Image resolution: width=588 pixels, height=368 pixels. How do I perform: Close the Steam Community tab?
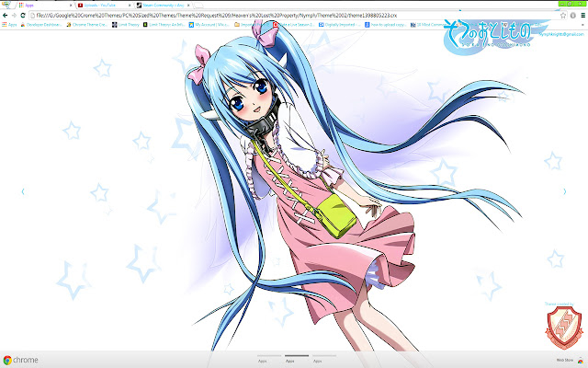click(x=188, y=6)
